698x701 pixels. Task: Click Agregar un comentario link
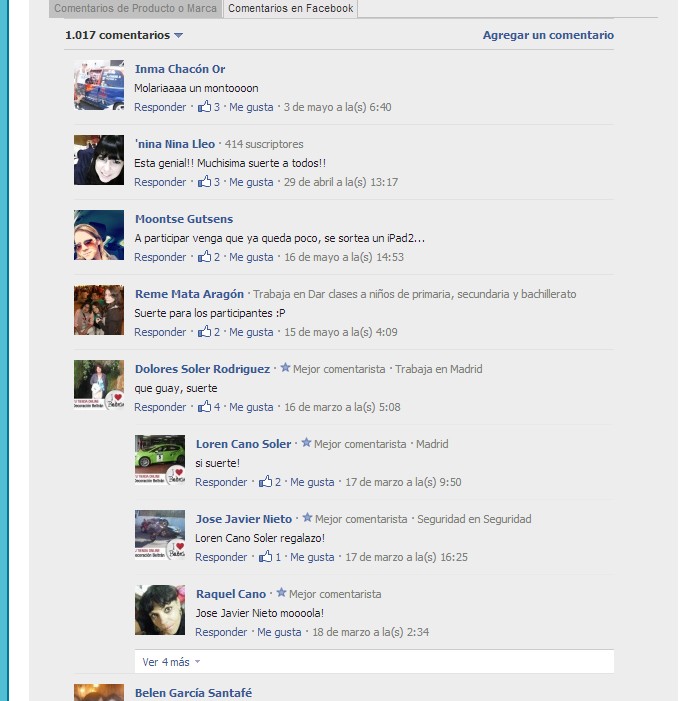click(548, 35)
